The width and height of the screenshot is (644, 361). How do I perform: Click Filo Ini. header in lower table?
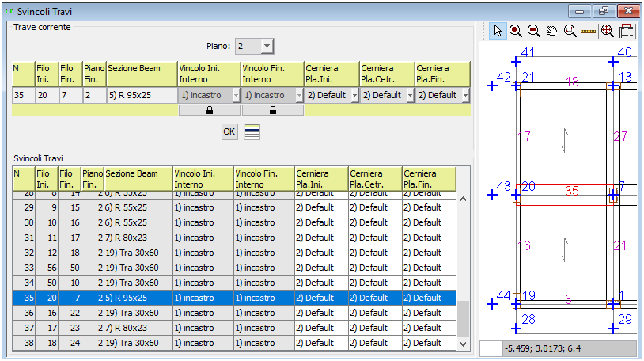[x=47, y=179]
